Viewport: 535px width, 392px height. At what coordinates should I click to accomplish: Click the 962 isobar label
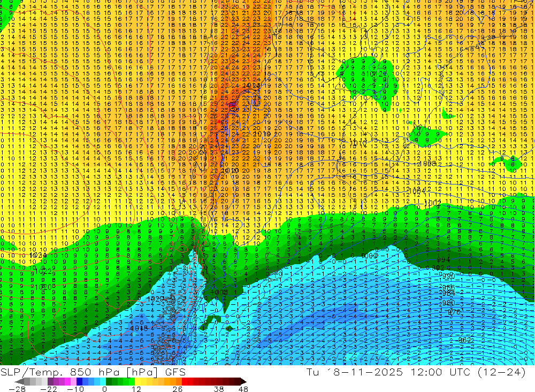pyautogui.click(x=466, y=340)
